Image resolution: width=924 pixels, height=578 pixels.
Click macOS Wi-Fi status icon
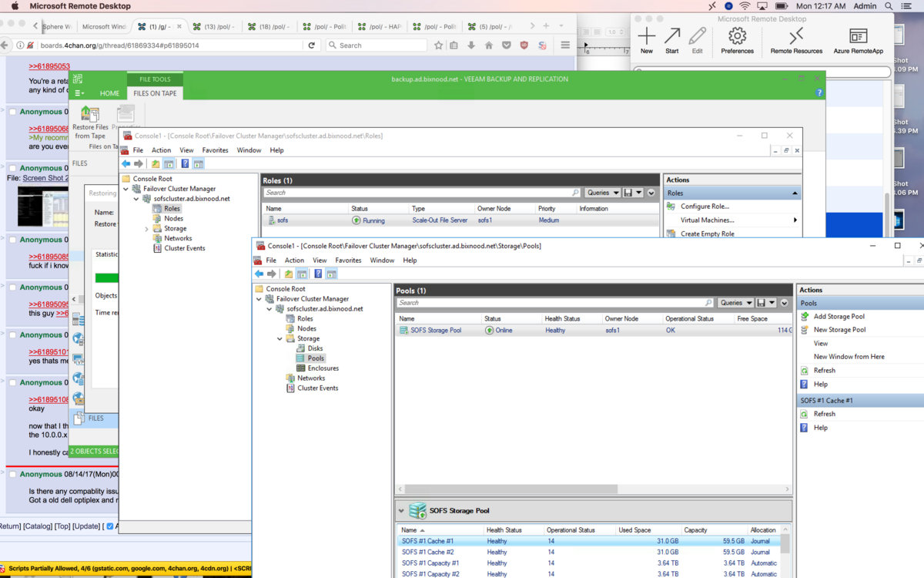coord(745,6)
